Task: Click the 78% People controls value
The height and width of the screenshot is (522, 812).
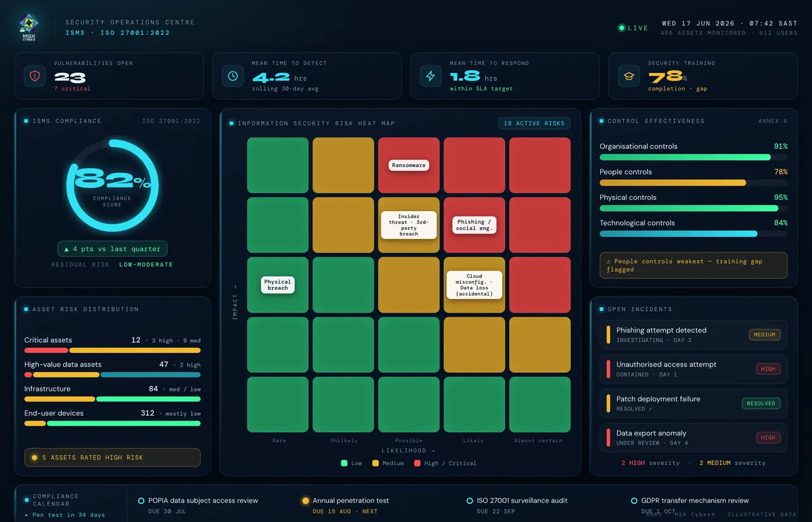Action: 781,172
